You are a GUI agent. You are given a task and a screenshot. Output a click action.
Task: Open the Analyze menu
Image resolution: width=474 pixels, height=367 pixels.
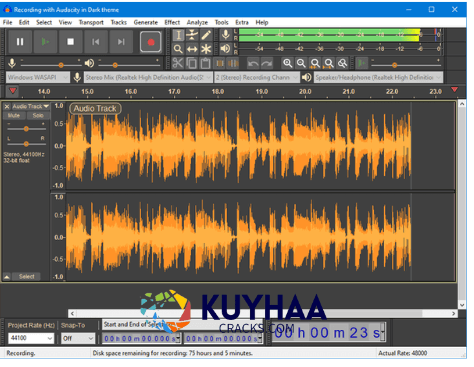pos(197,22)
